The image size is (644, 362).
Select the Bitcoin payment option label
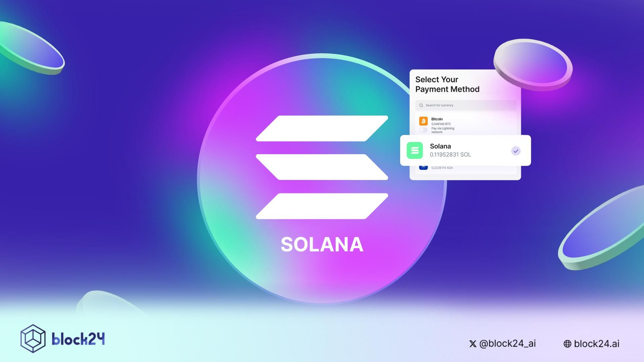point(437,119)
